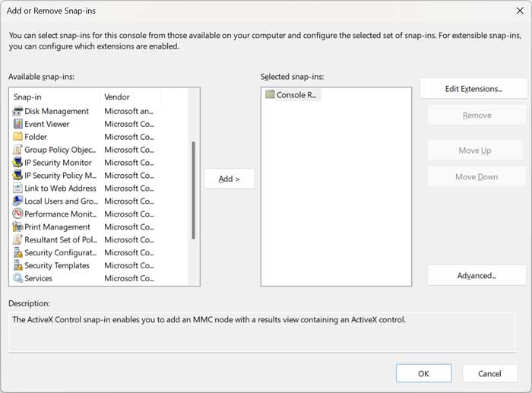
Task: Open Edit Extensions dialog
Action: [x=473, y=89]
